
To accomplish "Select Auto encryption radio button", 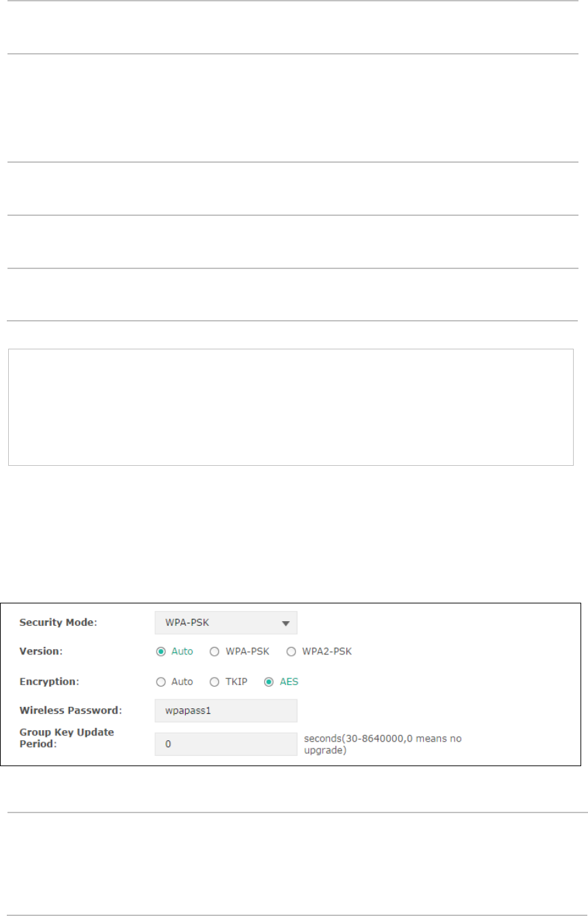I will point(161,681).
